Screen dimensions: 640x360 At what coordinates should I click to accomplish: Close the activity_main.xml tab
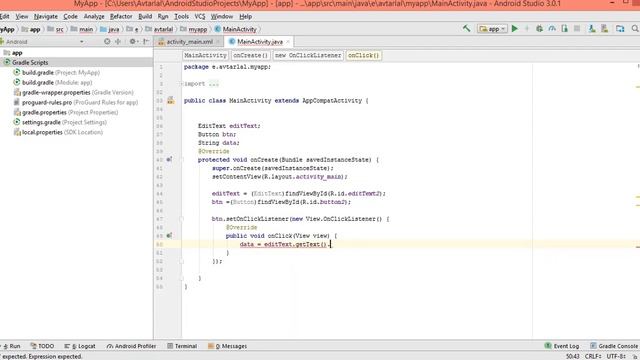218,42
